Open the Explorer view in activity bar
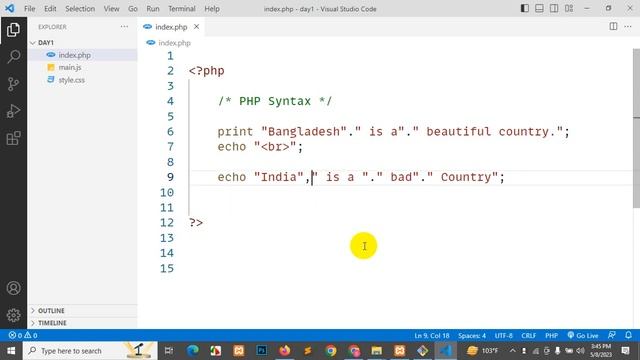The image size is (640, 360). pyautogui.click(x=13, y=30)
